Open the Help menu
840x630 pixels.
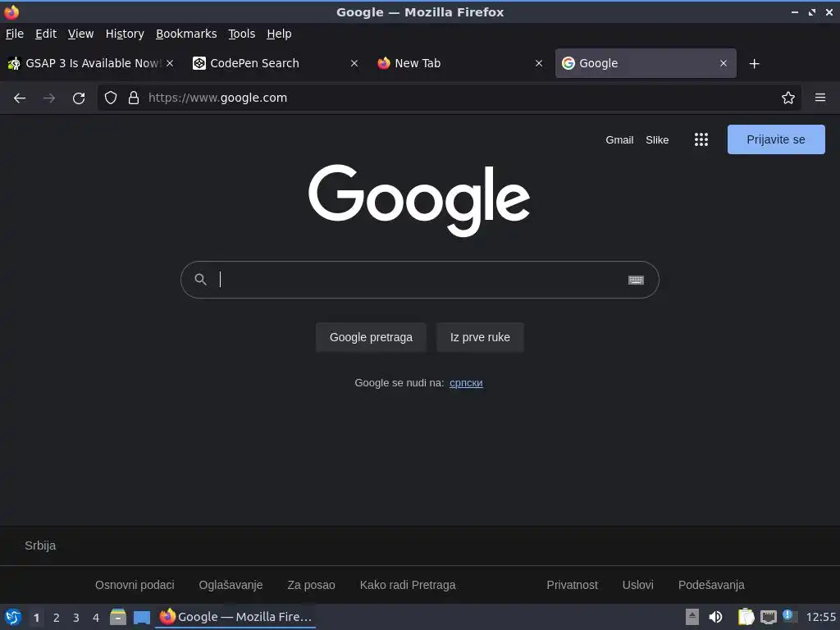(279, 34)
